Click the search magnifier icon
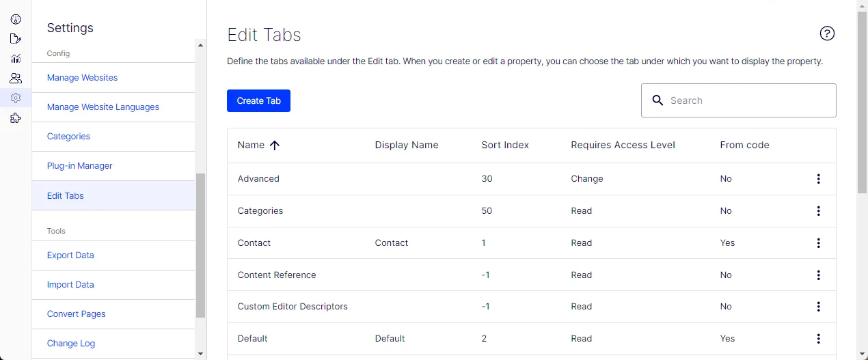 [658, 100]
